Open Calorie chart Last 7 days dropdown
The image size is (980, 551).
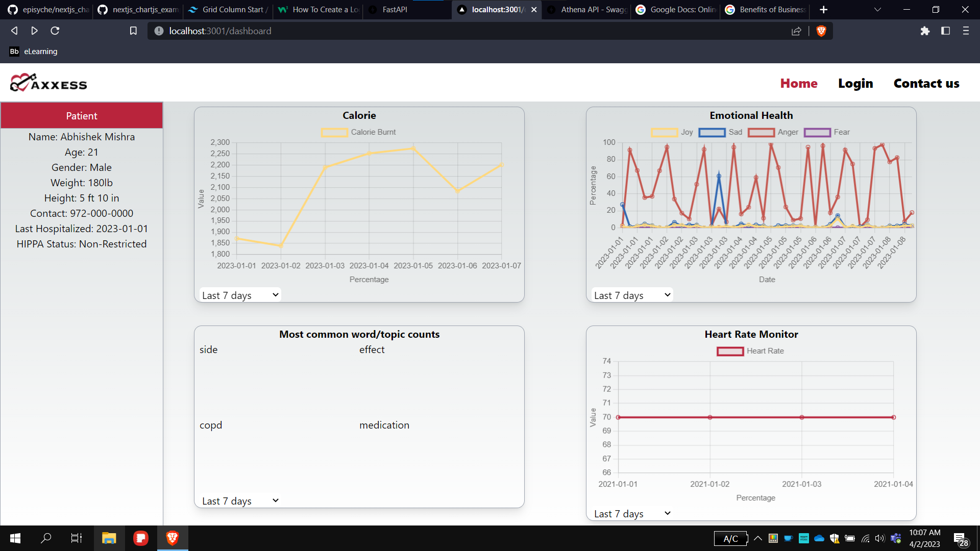pyautogui.click(x=240, y=295)
